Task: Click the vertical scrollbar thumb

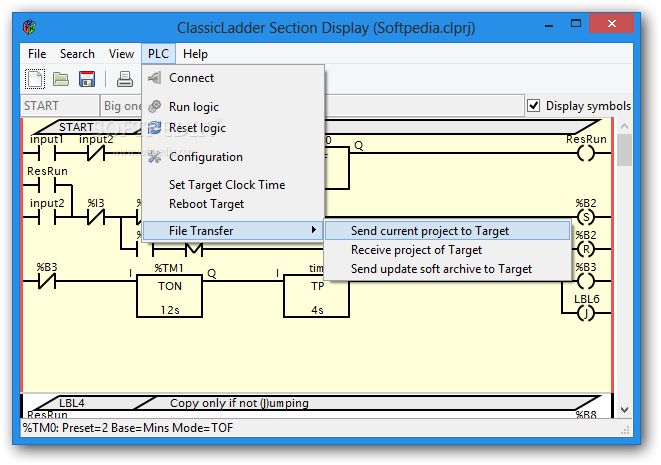Action: coord(624,150)
